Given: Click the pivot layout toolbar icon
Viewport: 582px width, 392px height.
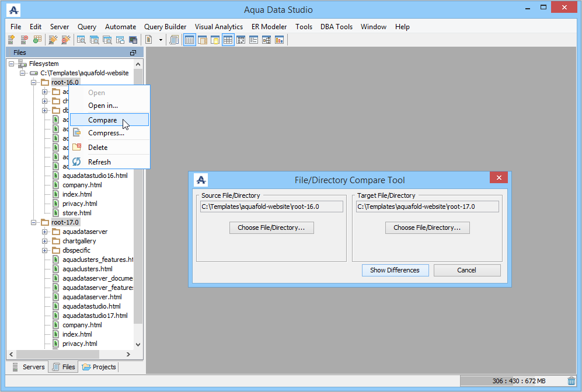Looking at the screenshot, I should tap(241, 40).
